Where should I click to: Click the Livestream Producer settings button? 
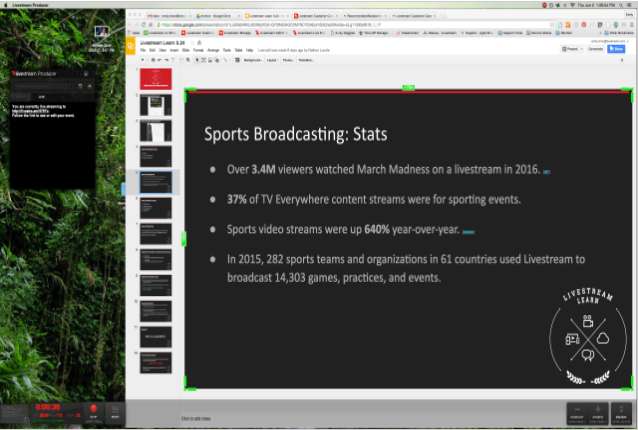pos(89,86)
